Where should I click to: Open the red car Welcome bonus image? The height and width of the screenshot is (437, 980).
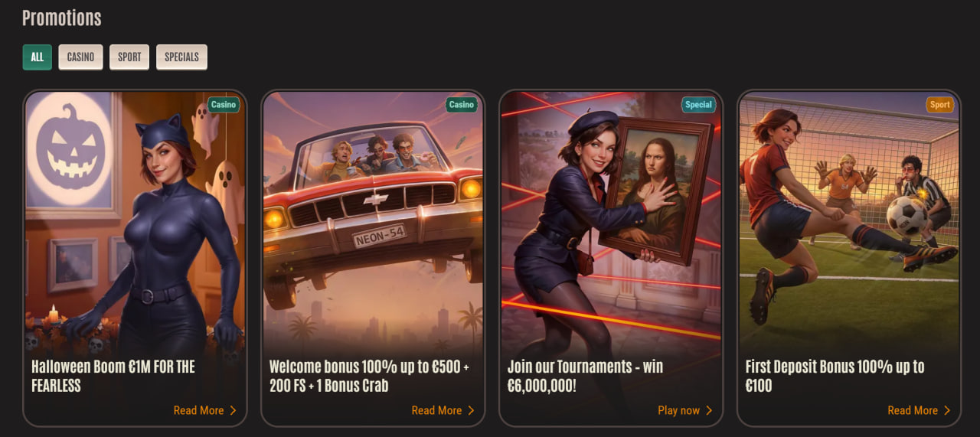coord(374,222)
